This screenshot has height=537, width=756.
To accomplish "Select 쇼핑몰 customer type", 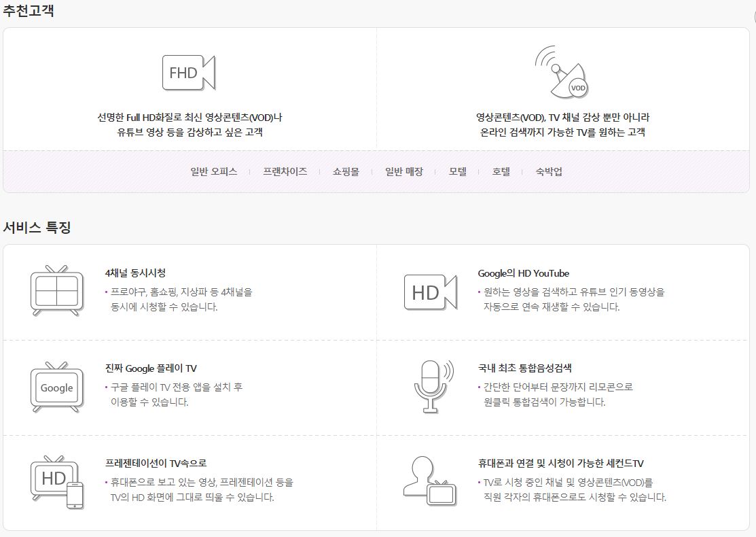I will pyautogui.click(x=346, y=171).
